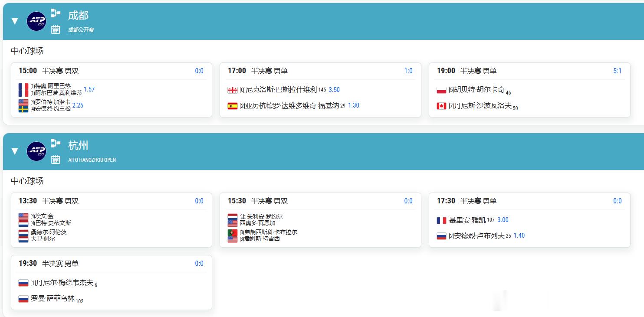Click the Polish flag next to 胡贝特·胡尔卡奇
Viewport: 644px width, 317px height.
pyautogui.click(x=442, y=90)
